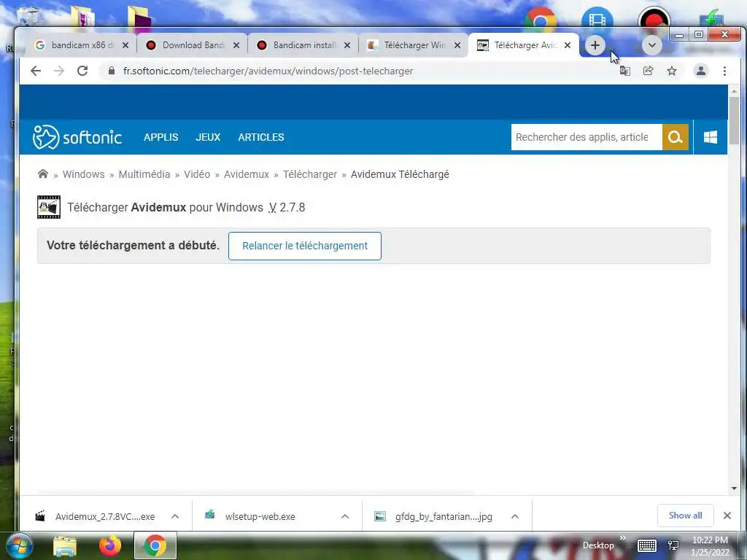
Task: Open Multimédia breadcrumb link
Action: (x=144, y=174)
